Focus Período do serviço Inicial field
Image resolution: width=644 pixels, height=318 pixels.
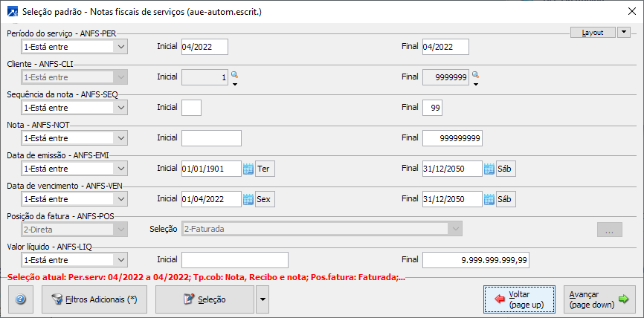[205, 46]
